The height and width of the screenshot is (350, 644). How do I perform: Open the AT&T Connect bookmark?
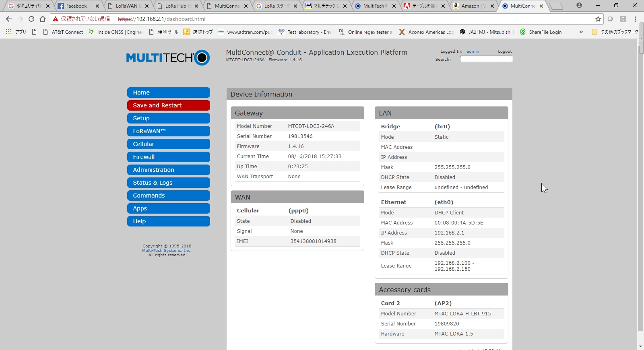(63, 32)
